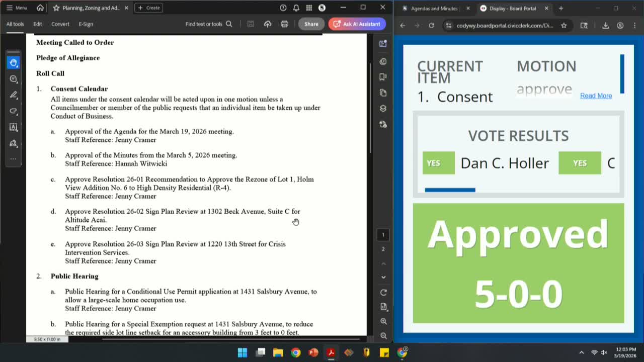Switch to Agendas and Minutes browser tab

click(434, 9)
